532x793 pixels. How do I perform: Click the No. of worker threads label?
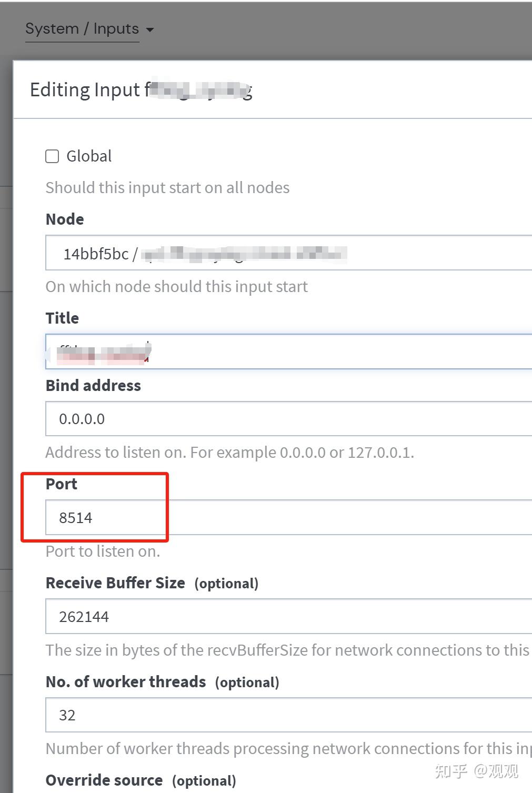click(126, 682)
